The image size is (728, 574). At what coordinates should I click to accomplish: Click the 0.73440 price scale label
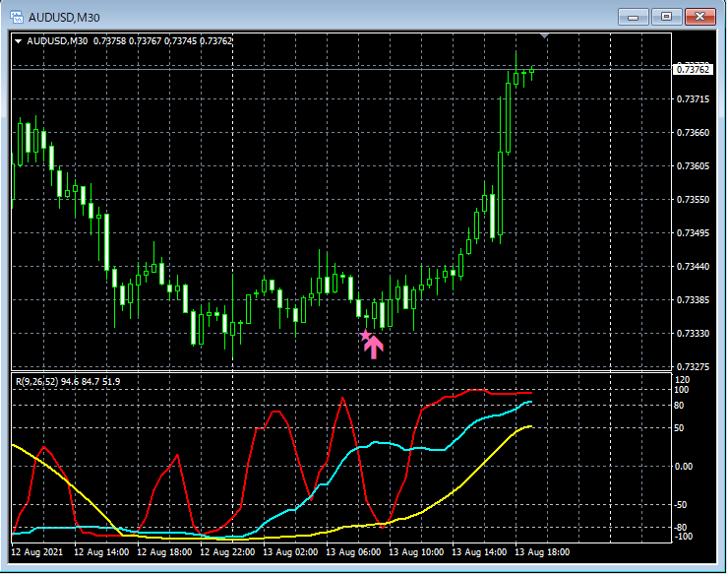[693, 266]
